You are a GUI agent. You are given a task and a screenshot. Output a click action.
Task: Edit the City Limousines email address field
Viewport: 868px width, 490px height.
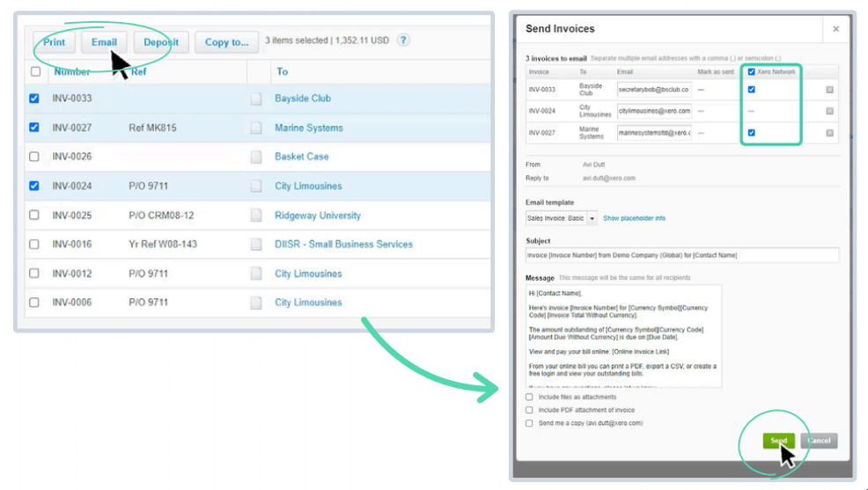click(654, 111)
